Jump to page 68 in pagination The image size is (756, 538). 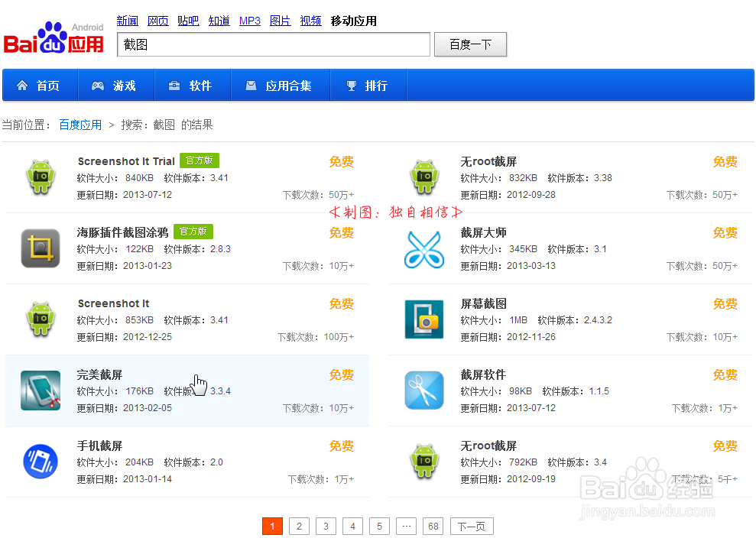click(x=433, y=526)
